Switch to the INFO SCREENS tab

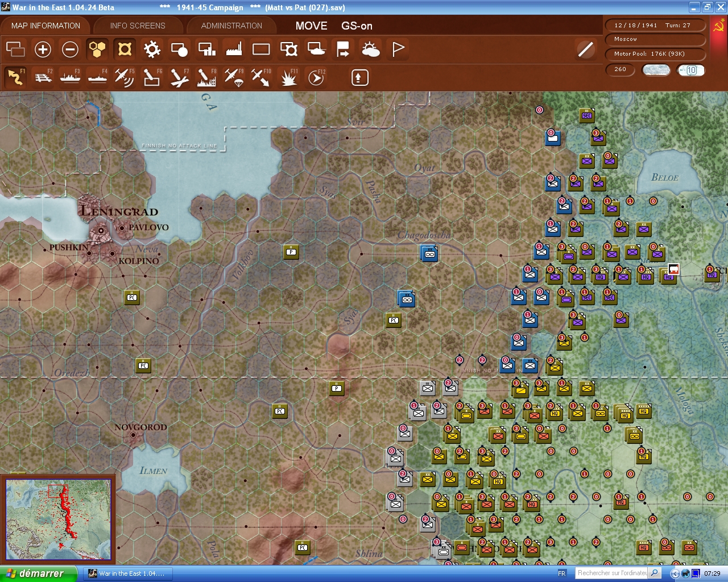coord(138,26)
